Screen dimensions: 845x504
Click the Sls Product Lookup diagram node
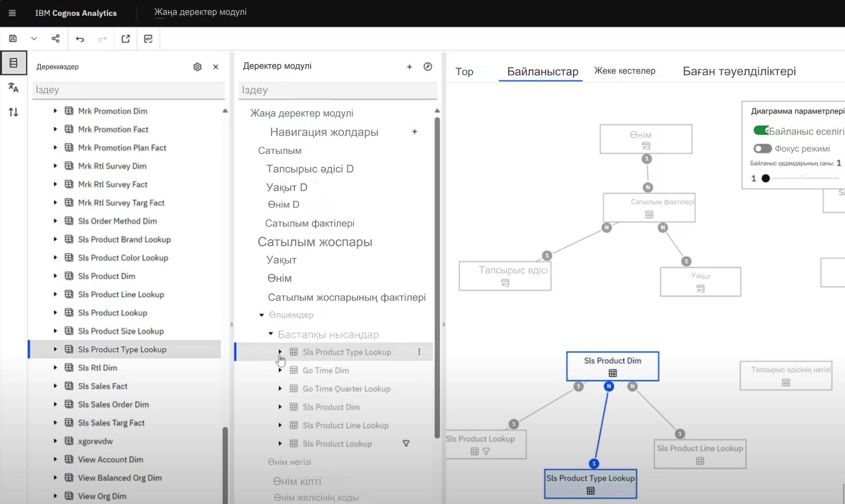pos(486,444)
